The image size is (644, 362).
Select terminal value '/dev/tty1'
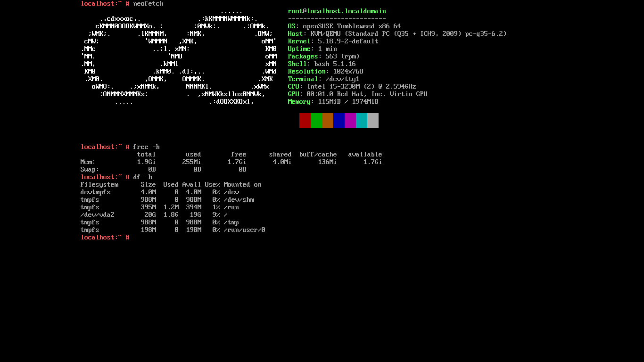[343, 79]
